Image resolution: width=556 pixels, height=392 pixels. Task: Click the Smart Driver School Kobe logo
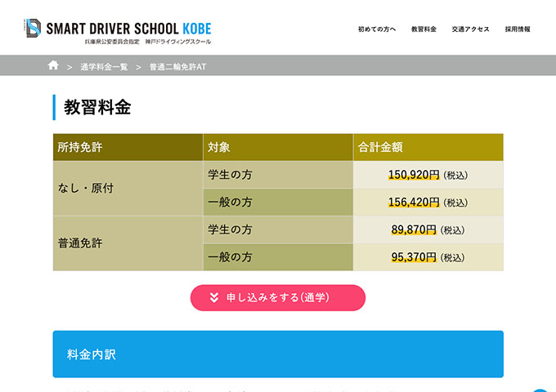coord(118,31)
